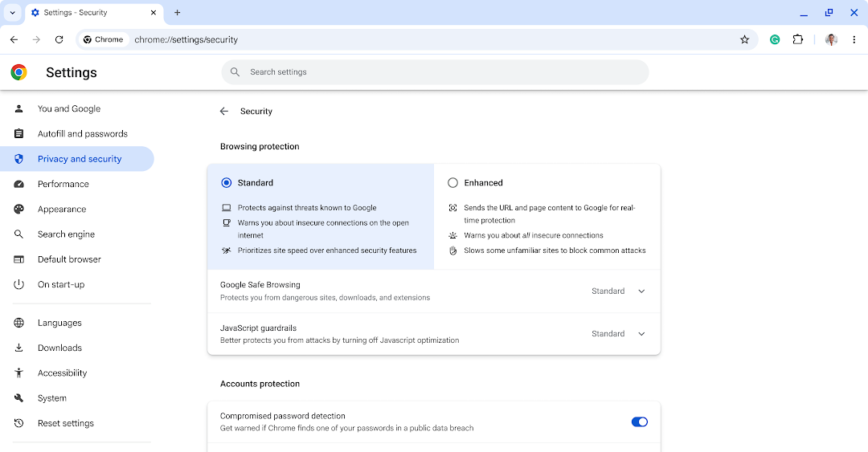This screenshot has width=868, height=452.
Task: Go to Autofill and passwords settings
Action: 82,134
